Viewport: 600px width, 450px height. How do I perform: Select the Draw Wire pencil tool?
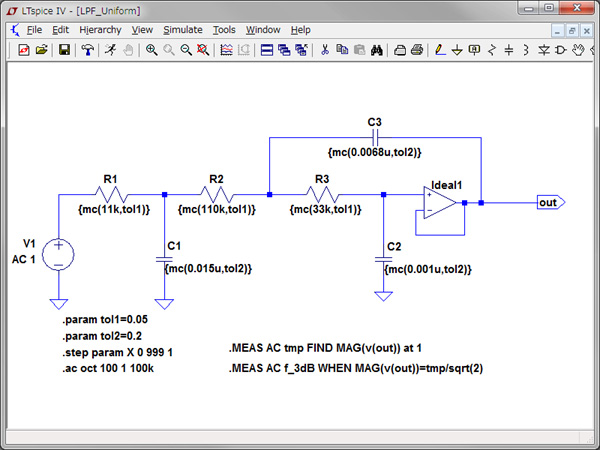[x=439, y=49]
